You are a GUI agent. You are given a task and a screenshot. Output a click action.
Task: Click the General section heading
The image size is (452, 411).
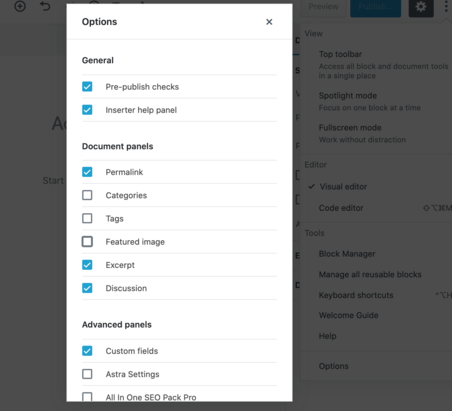[98, 60]
